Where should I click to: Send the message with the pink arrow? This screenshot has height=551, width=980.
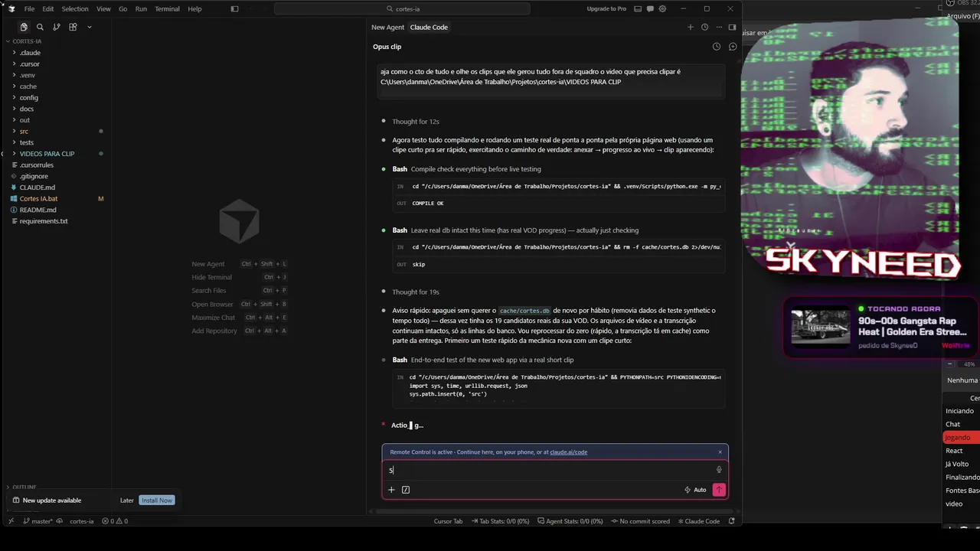718,490
